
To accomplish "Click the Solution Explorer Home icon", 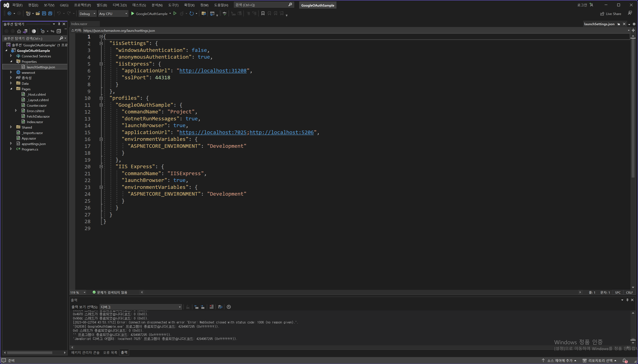I will 19,31.
